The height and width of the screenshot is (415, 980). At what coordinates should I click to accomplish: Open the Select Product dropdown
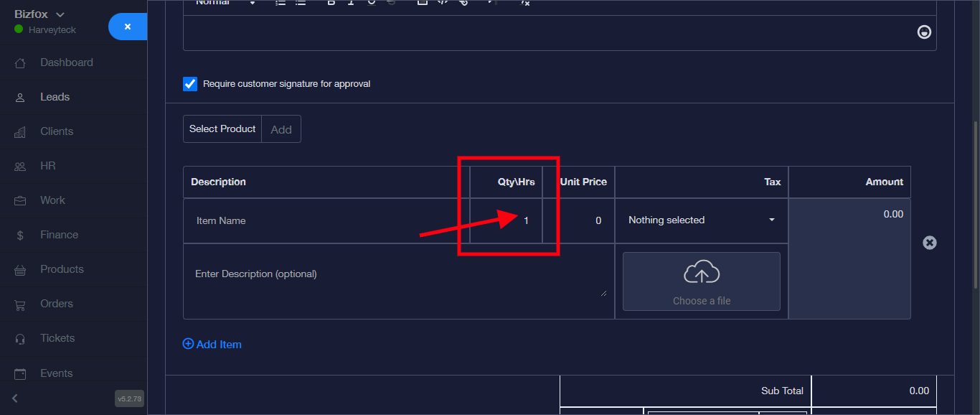(x=222, y=129)
